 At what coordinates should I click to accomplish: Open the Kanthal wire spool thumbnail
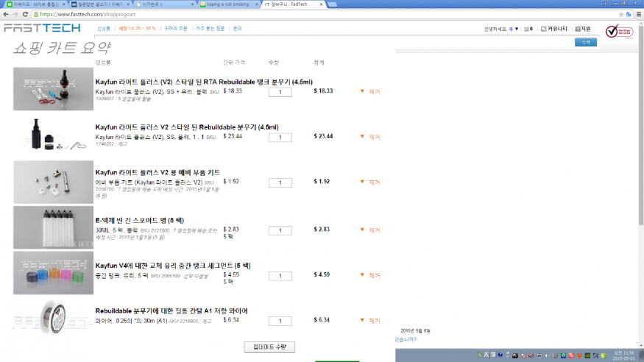pos(53,318)
